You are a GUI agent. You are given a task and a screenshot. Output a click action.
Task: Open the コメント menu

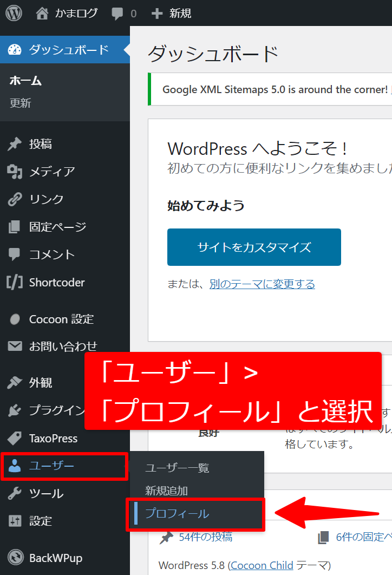tap(65, 254)
